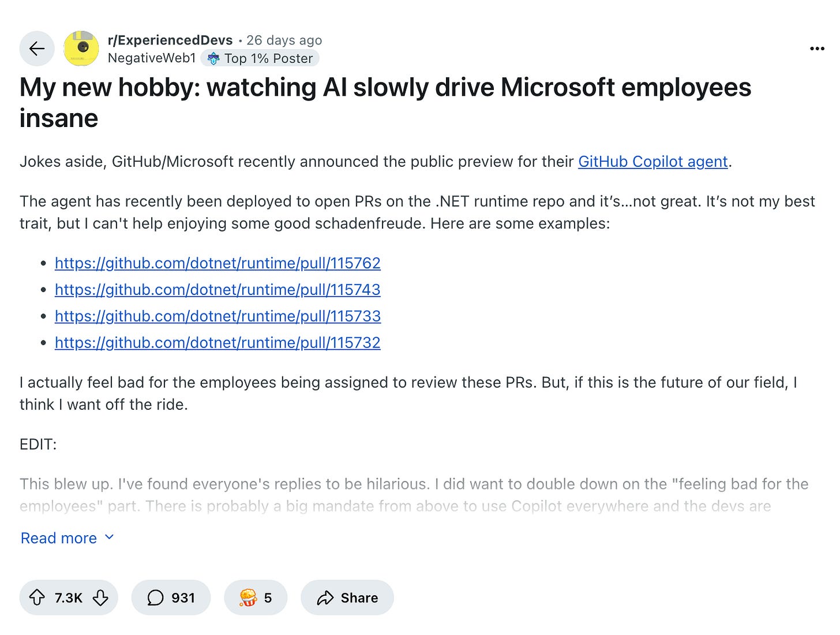This screenshot has width=840, height=635.
Task: View NegativeWeb1 user profile
Action: coord(152,58)
